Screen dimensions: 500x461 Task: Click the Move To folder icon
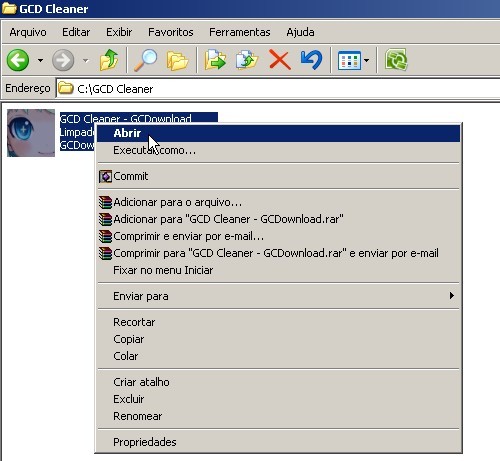pyautogui.click(x=215, y=60)
